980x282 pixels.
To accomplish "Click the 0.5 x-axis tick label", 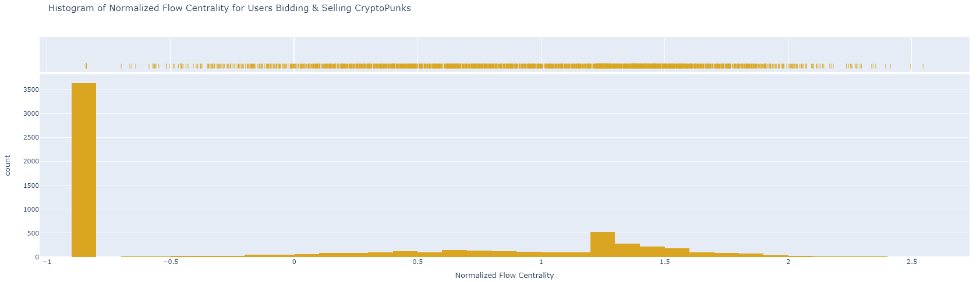I will (418, 262).
